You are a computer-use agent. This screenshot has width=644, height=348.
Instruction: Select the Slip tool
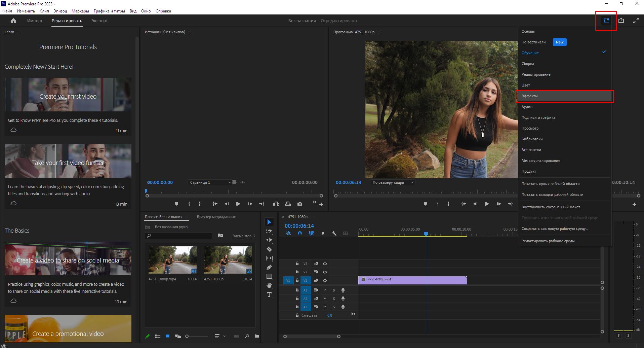click(269, 258)
